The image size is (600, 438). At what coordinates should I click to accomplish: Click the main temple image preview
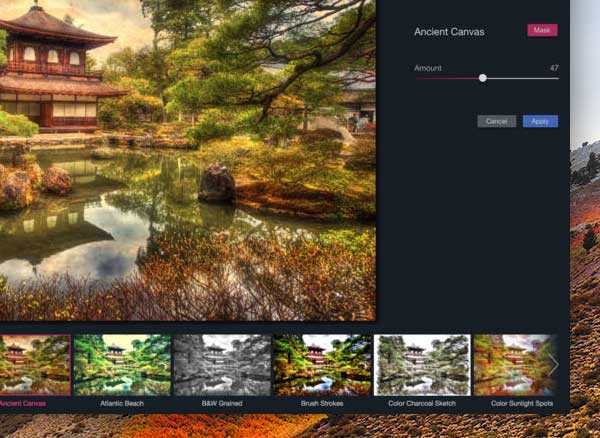pyautogui.click(x=188, y=160)
